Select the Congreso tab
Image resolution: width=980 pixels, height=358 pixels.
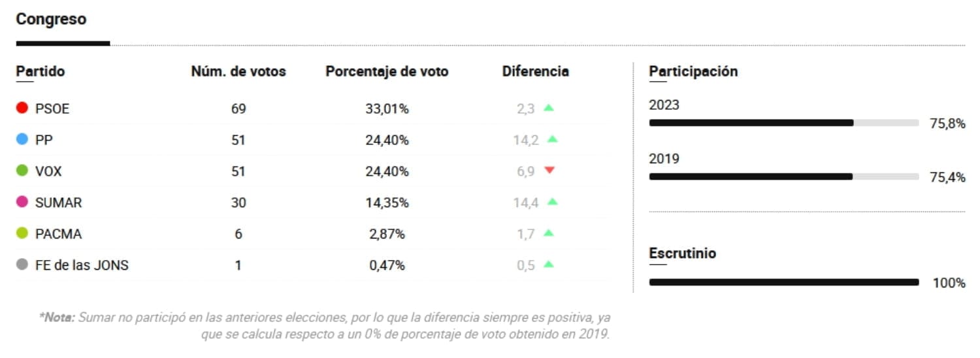pyautogui.click(x=51, y=20)
